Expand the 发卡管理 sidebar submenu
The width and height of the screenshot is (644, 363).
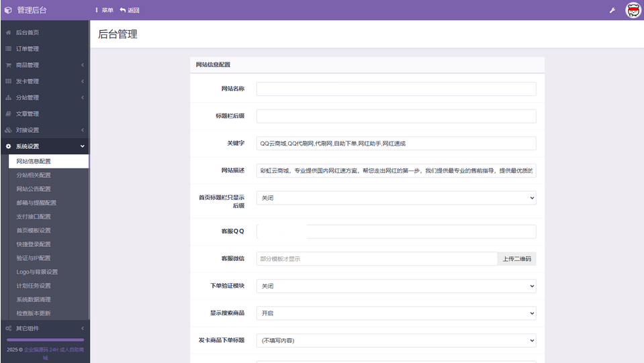click(44, 81)
